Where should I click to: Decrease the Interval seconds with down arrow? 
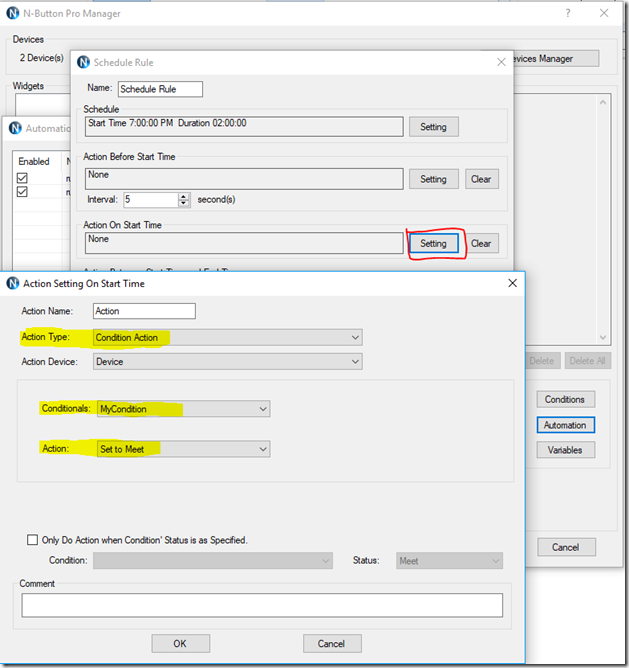183,203
